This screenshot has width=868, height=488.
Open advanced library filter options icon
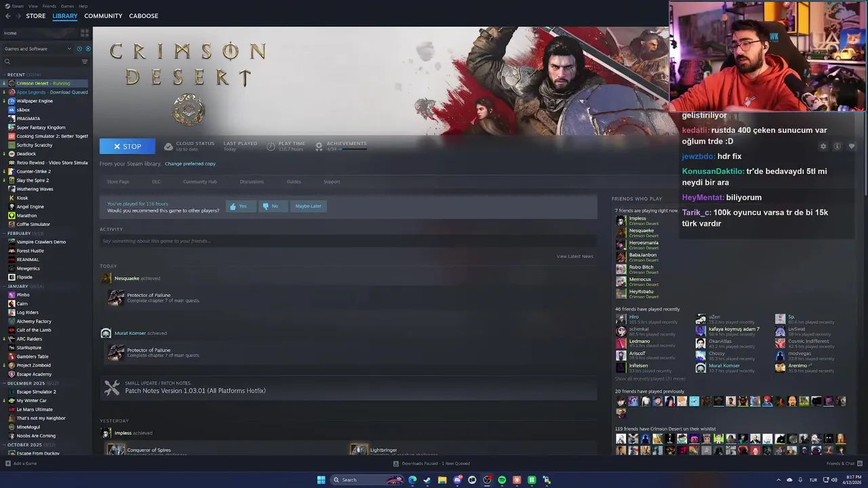point(85,62)
